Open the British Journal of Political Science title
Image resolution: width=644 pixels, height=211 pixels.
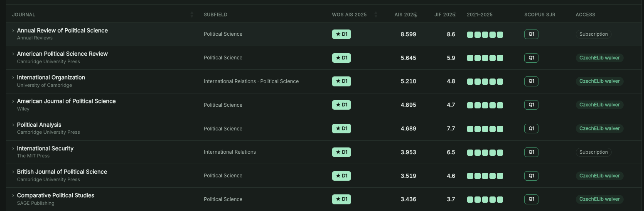(x=62, y=172)
